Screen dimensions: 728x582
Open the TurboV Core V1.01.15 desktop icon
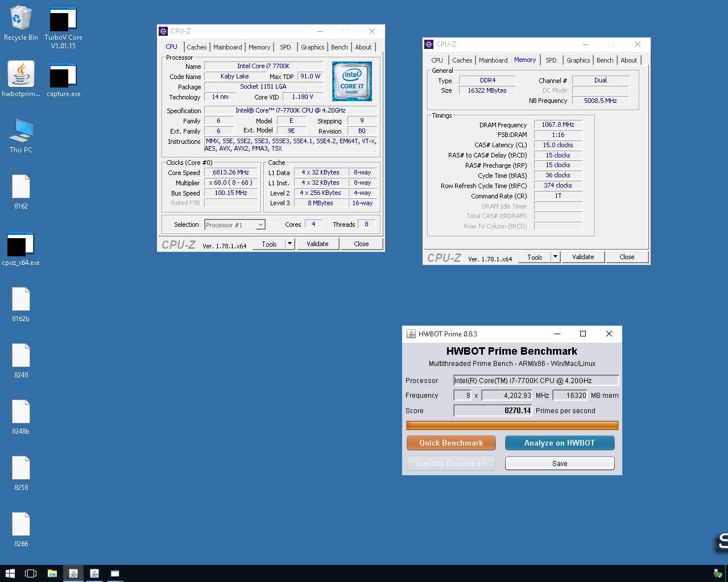click(63, 28)
